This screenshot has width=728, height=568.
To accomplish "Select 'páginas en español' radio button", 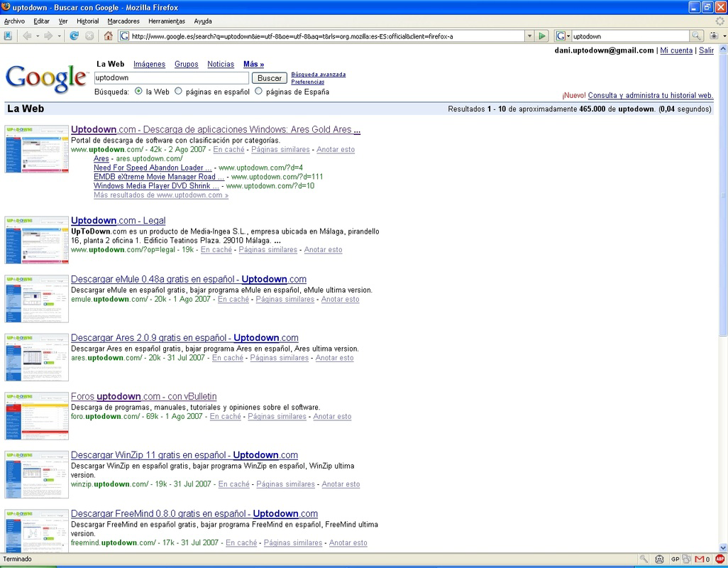I will (x=178, y=91).
